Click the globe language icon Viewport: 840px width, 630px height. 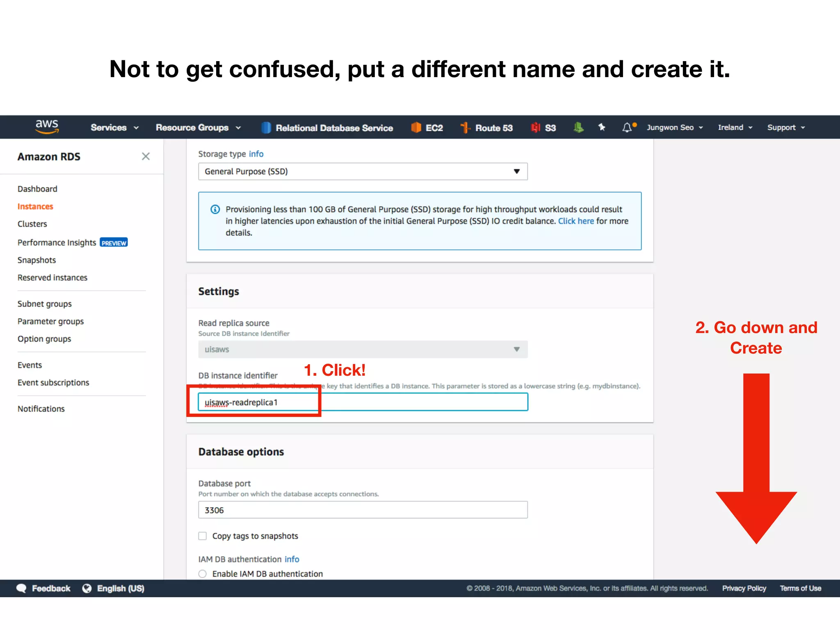[87, 588]
